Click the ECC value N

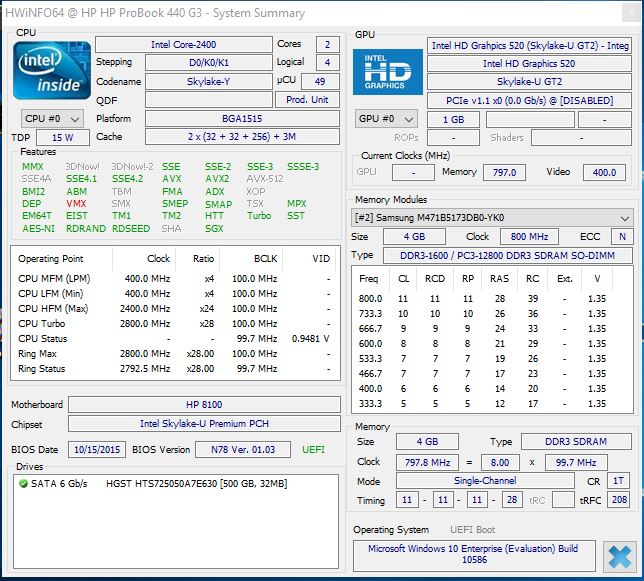pyautogui.click(x=622, y=237)
